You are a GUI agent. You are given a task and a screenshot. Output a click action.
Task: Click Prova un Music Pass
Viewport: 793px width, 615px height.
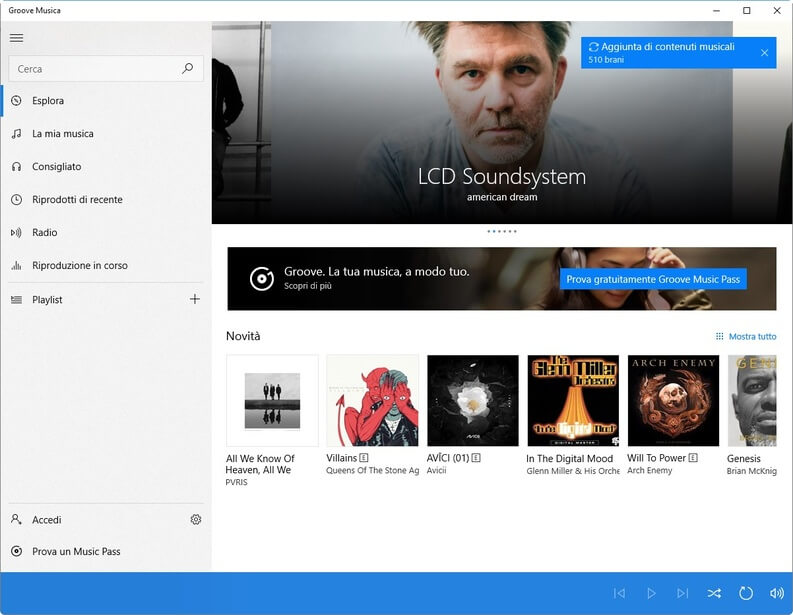point(106,551)
